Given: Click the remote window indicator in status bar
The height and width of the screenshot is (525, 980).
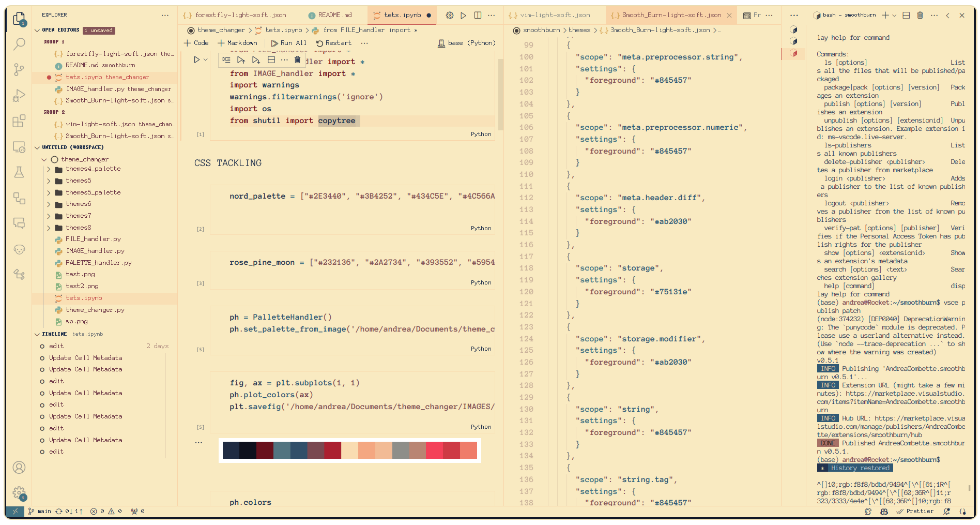Looking at the screenshot, I should [x=15, y=511].
